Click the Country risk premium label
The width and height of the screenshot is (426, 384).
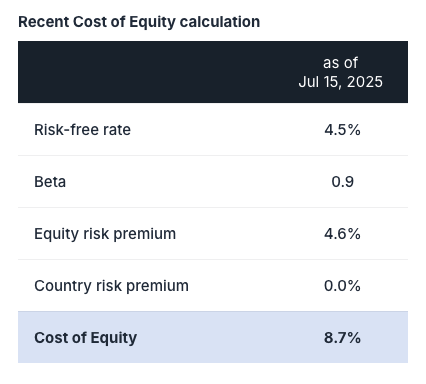(x=111, y=286)
